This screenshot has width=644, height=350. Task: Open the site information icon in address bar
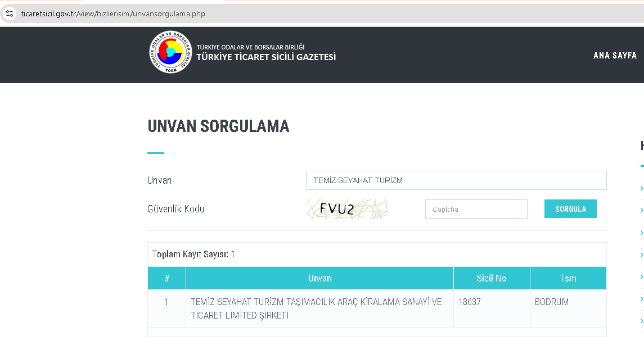tap(10, 13)
